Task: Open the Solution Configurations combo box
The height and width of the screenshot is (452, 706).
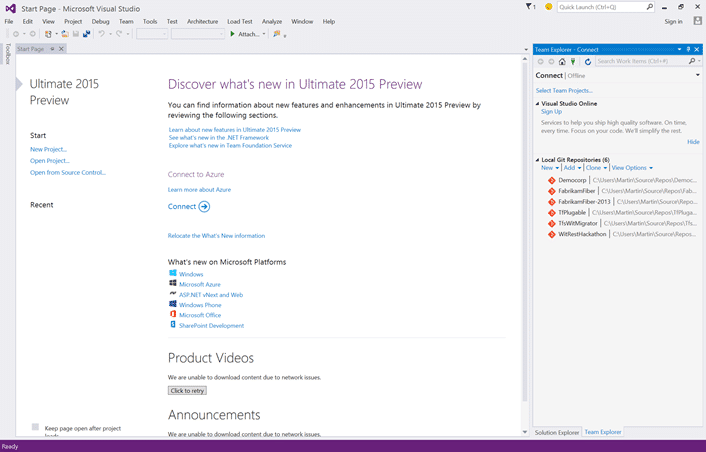Action: coord(152,34)
